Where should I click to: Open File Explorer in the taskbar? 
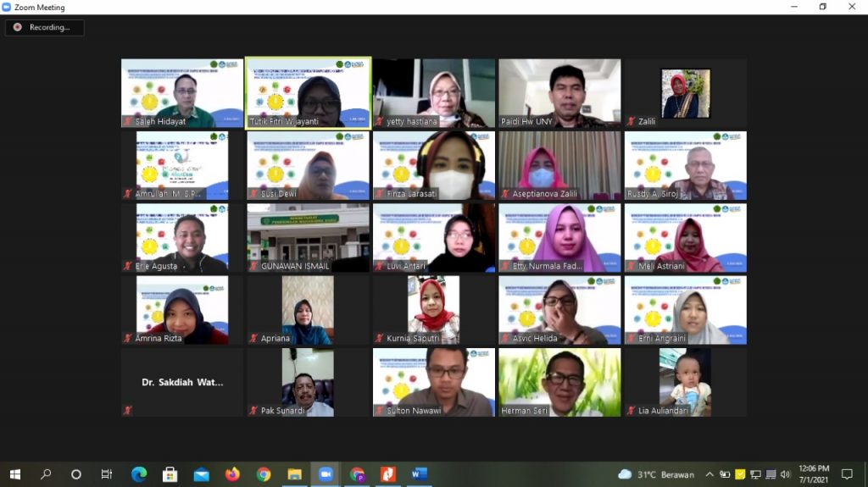pyautogui.click(x=294, y=474)
